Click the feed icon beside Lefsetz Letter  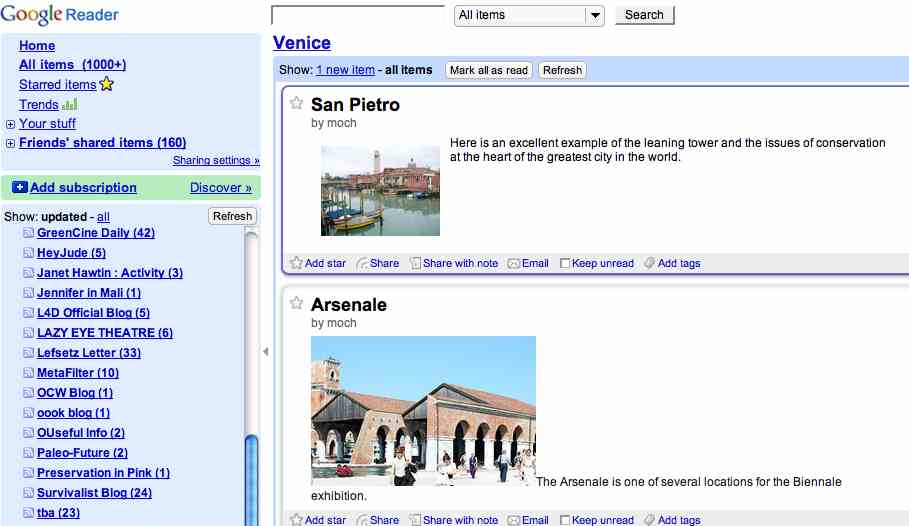[28, 353]
